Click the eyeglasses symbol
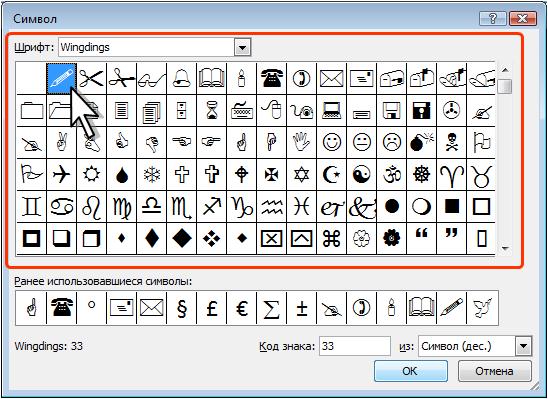This screenshot has width=548, height=399. (x=151, y=78)
